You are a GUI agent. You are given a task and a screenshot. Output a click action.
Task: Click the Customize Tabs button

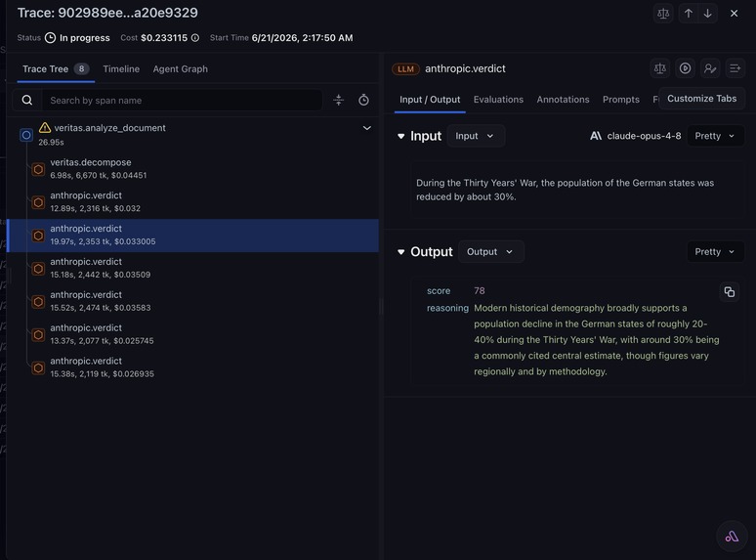click(701, 99)
